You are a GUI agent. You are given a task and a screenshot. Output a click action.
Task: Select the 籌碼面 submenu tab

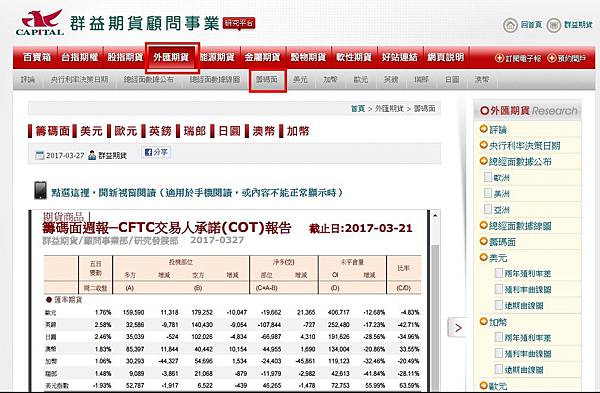coord(267,80)
